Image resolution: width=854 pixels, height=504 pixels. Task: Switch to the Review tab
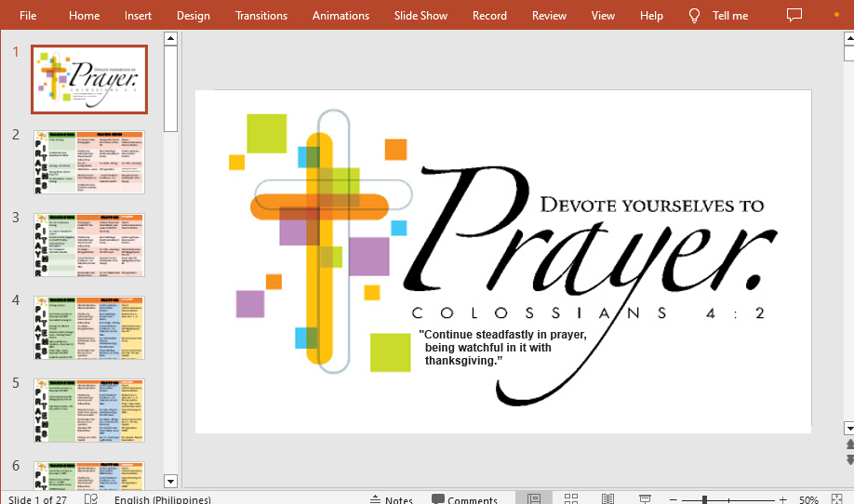[549, 15]
